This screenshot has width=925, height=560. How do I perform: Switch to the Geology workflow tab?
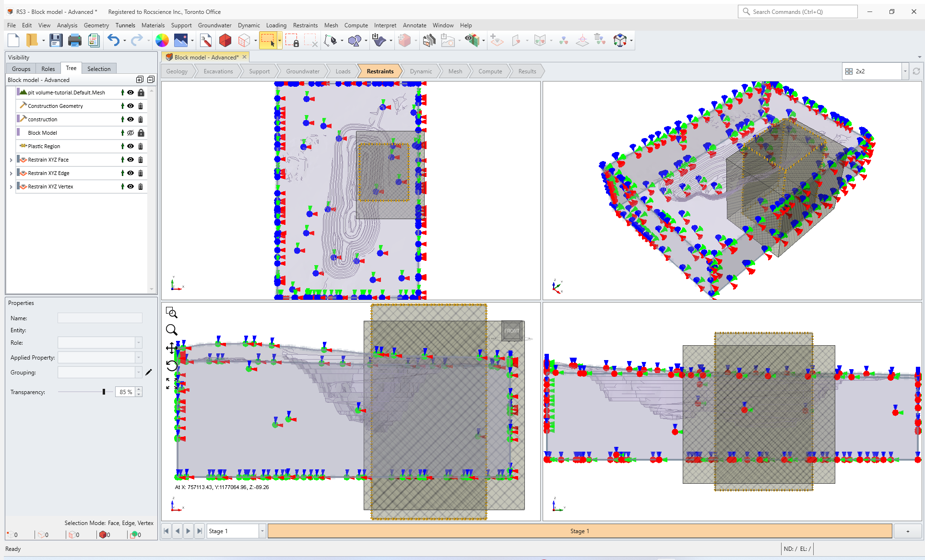177,71
